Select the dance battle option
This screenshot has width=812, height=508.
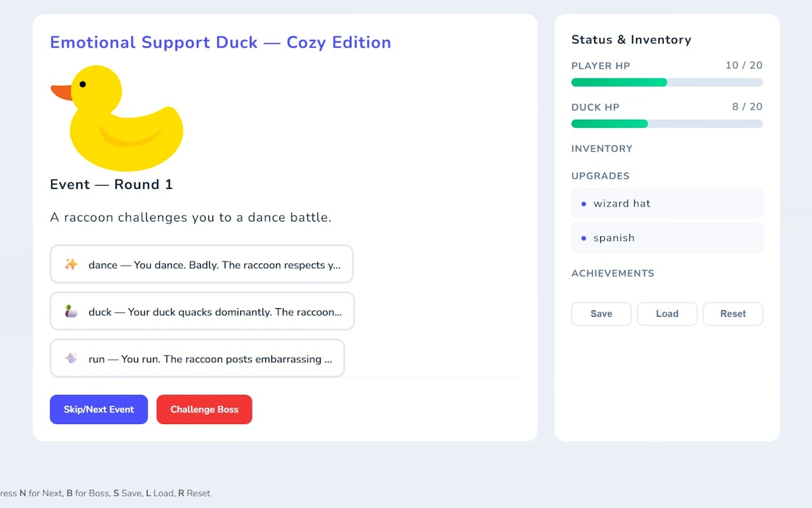tap(202, 265)
